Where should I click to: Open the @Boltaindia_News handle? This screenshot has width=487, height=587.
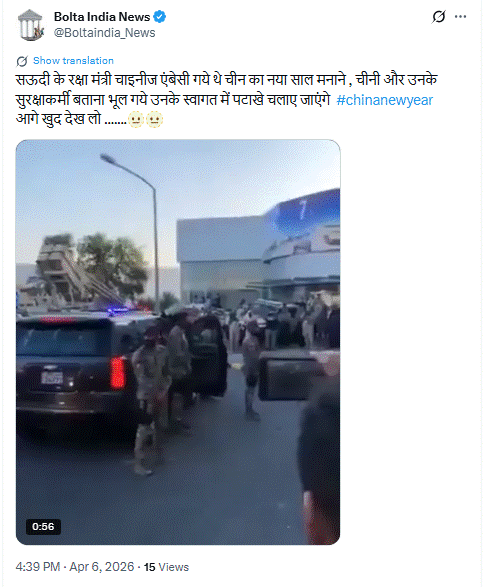(104, 33)
